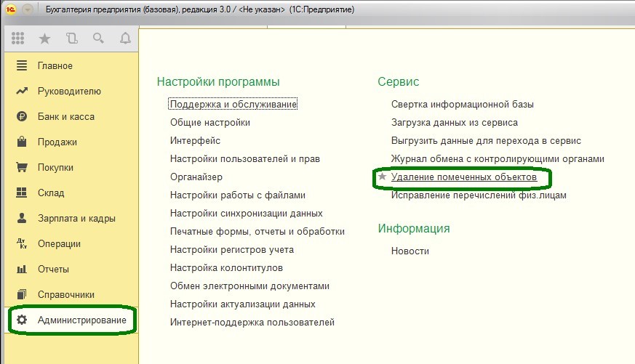Click the Настройки программы heading
The width and height of the screenshot is (635, 364).
tap(218, 81)
